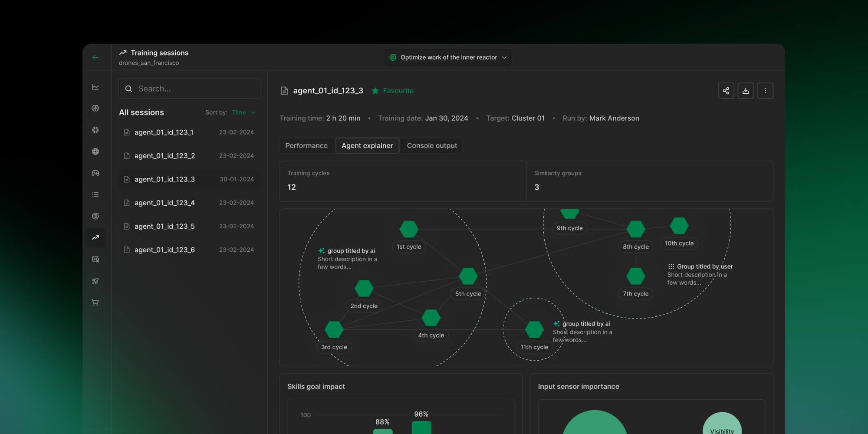Click the 88% bar in Skills goal impact
868x434 pixels.
coord(383,431)
